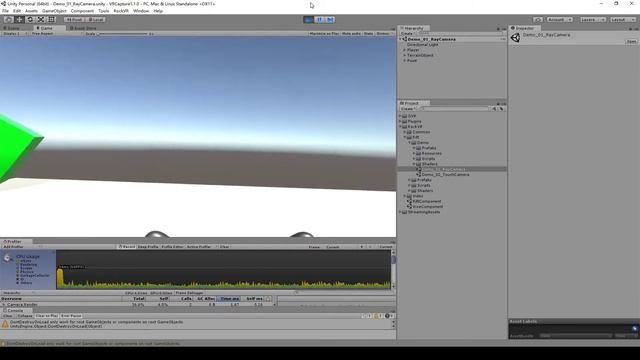Expand Player object in Hierarchy
The height and width of the screenshot is (360, 640).
point(404,50)
